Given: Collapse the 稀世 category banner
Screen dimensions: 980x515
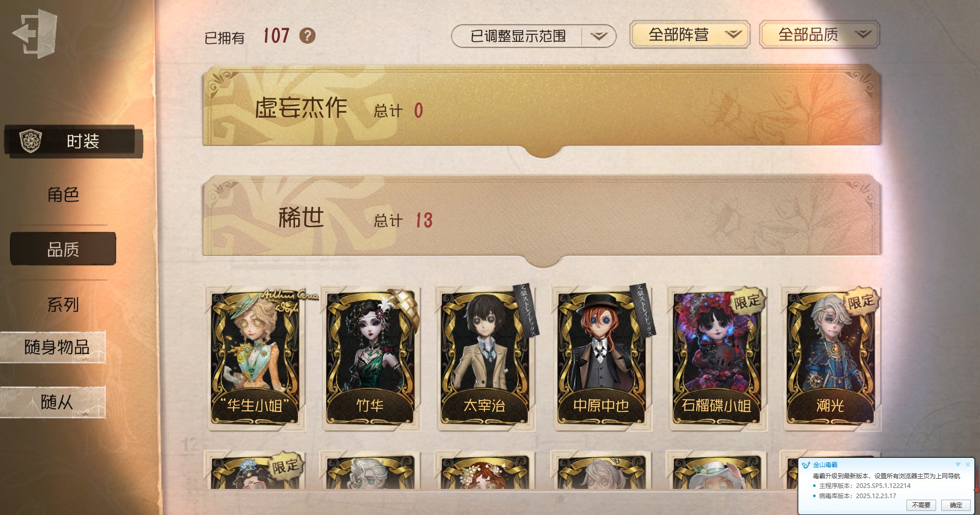Looking at the screenshot, I should (x=542, y=219).
